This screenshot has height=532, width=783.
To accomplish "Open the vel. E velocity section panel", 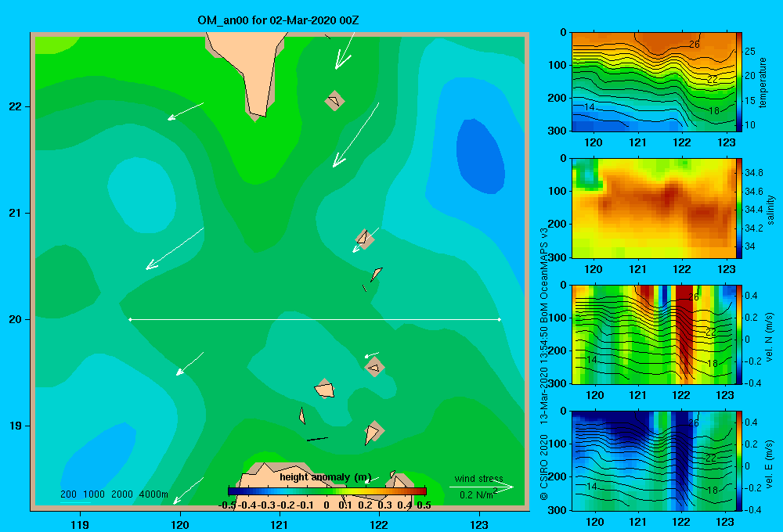I will tap(654, 461).
